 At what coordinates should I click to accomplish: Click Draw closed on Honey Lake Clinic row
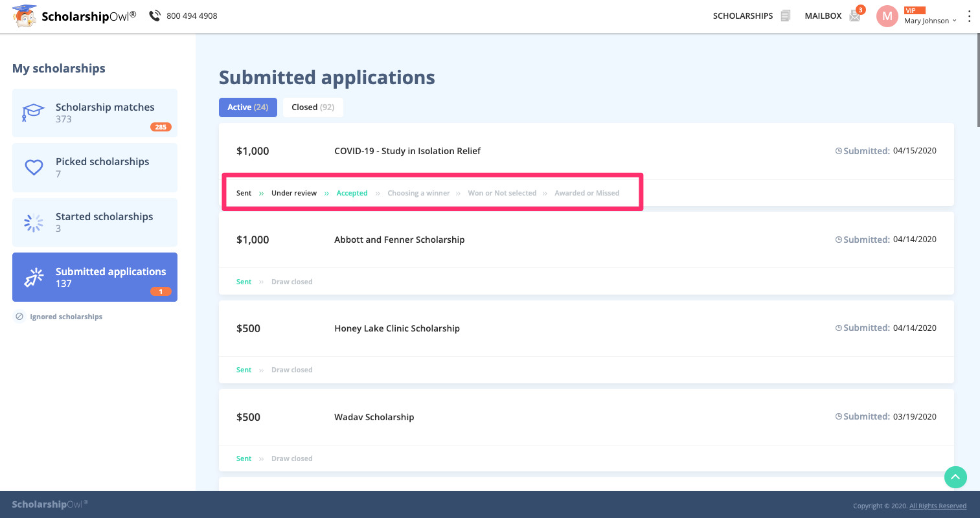292,370
